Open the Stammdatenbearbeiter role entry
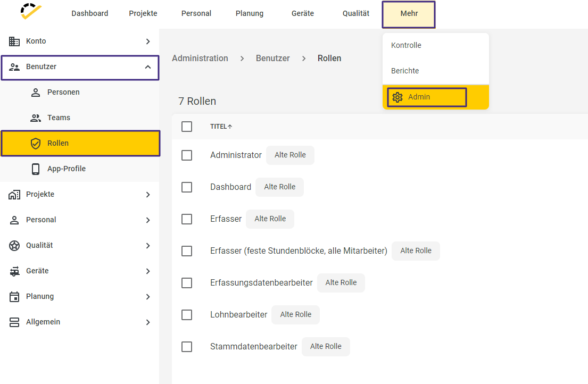Viewport: 588px width, 384px height. (x=253, y=347)
